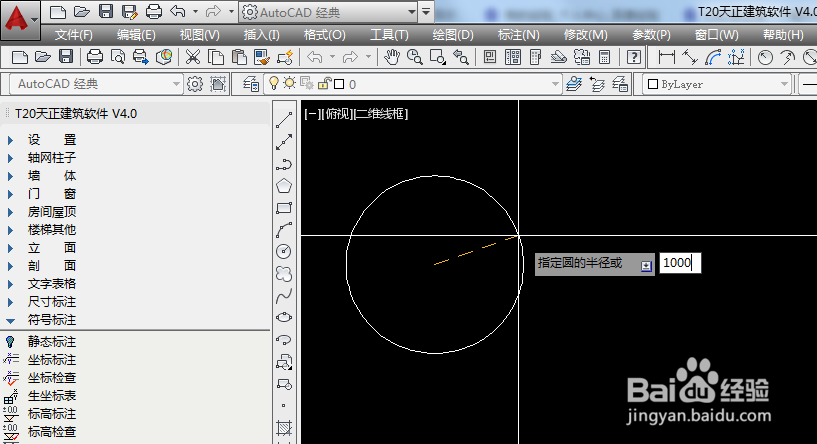Screen dimensions: 817x444
Task: Open the AutoCAD application menu button
Action: 20,20
